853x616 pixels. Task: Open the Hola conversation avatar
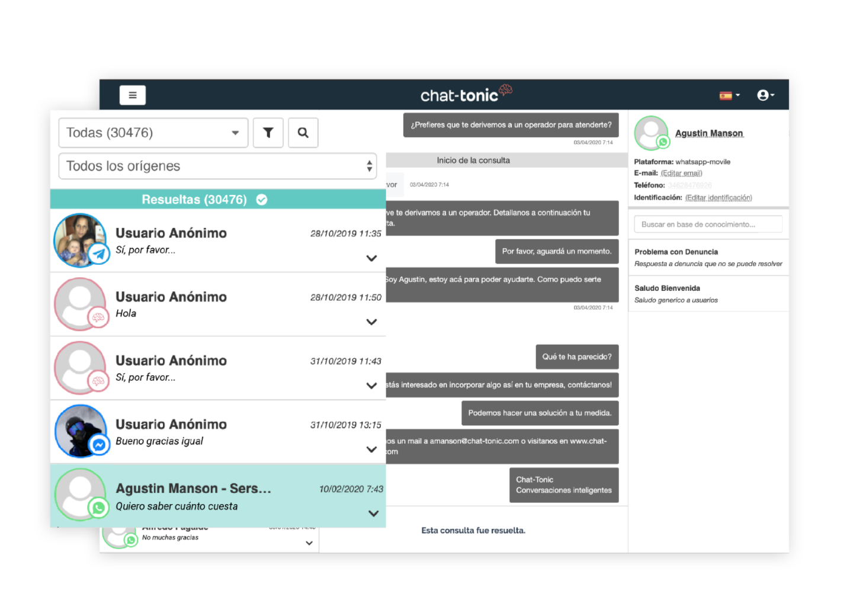pos(80,304)
